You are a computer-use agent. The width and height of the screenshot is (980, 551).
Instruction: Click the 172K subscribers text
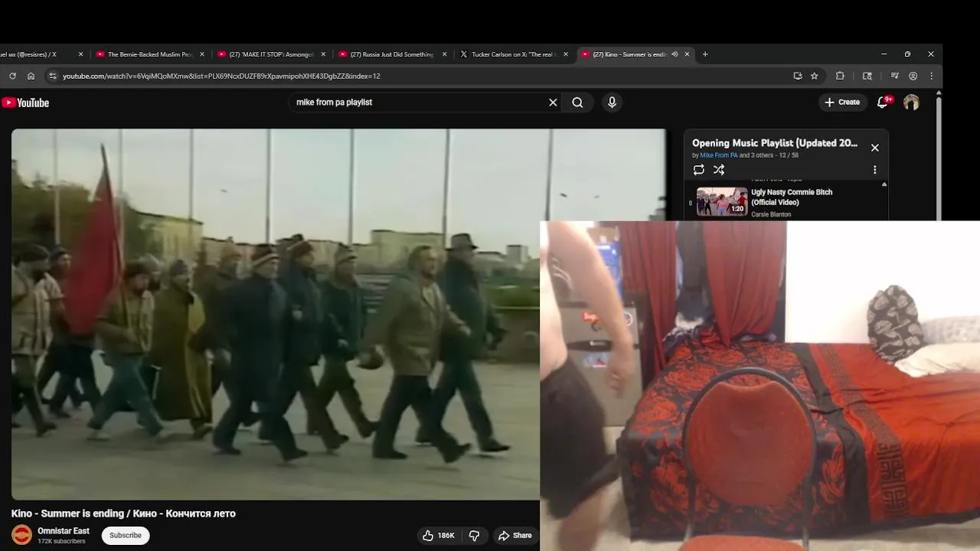click(61, 542)
